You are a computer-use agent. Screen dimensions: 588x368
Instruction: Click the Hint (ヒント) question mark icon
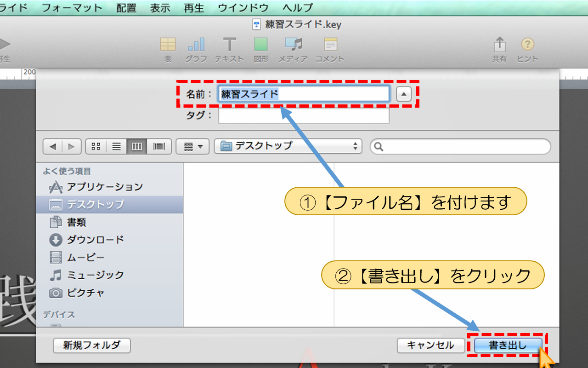pyautogui.click(x=527, y=45)
